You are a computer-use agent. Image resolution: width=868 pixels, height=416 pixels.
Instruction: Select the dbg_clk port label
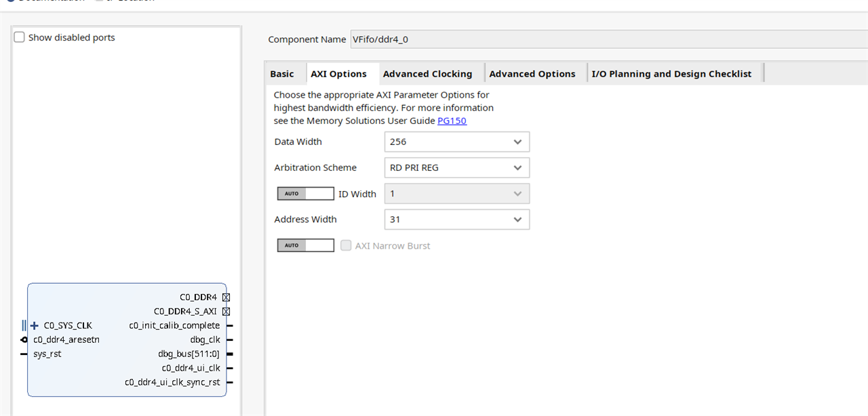(x=205, y=339)
